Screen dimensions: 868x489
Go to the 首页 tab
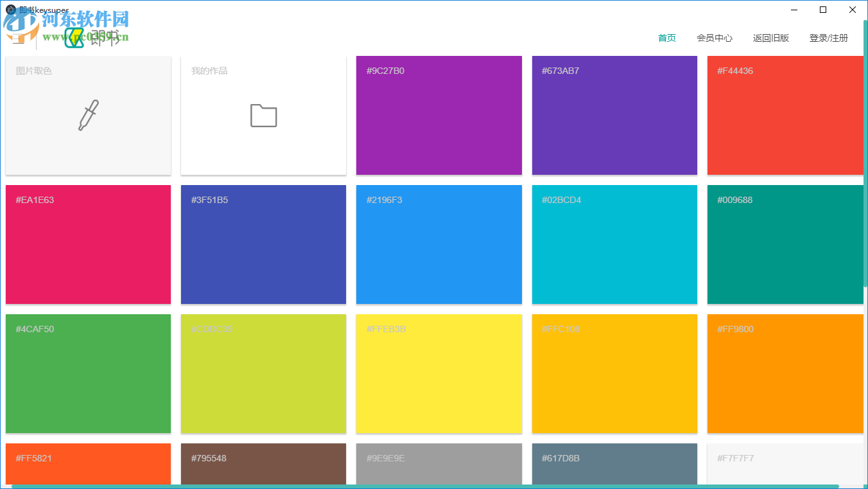(667, 38)
